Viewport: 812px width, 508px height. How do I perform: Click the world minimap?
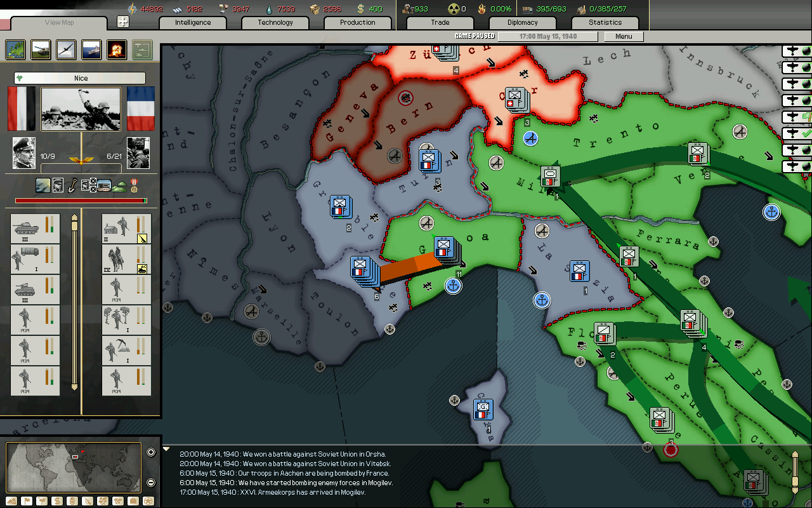(x=74, y=467)
